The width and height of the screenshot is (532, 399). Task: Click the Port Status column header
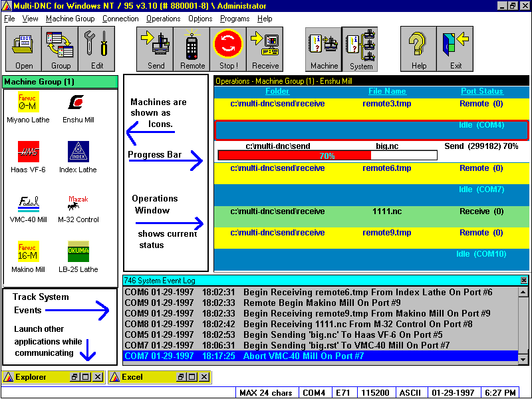481,91
